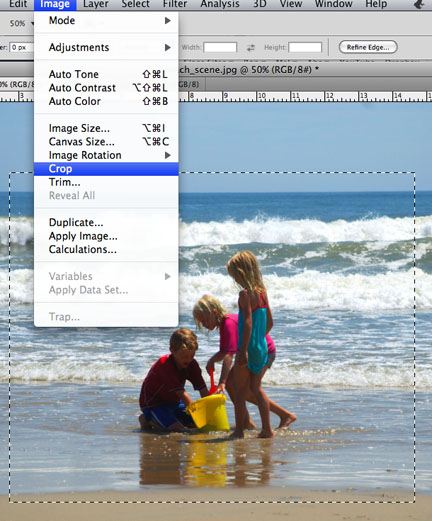Click the Height input field
The image size is (432, 521).
(305, 47)
